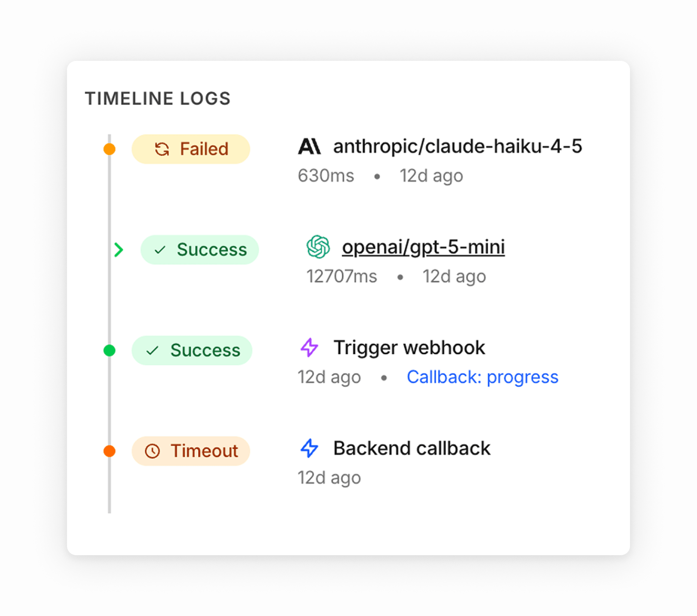The height and width of the screenshot is (616, 697).
Task: Click checkmark icon beside openai Success badge
Action: pyautogui.click(x=160, y=250)
